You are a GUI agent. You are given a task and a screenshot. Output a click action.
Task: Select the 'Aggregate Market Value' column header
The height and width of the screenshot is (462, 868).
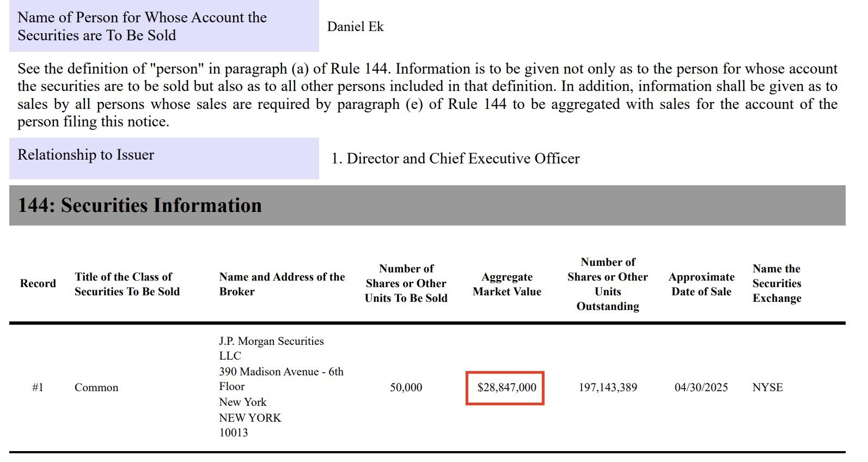[507, 284]
